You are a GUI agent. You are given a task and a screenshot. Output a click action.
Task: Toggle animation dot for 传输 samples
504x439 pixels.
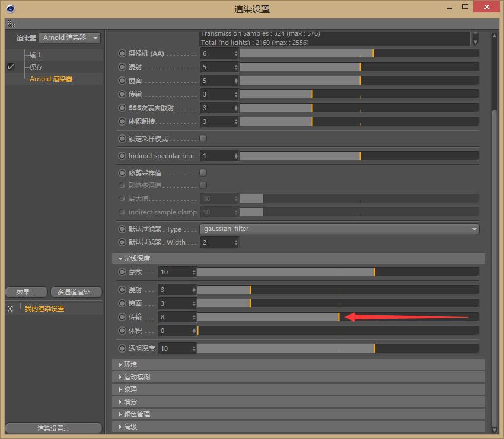tap(122, 94)
